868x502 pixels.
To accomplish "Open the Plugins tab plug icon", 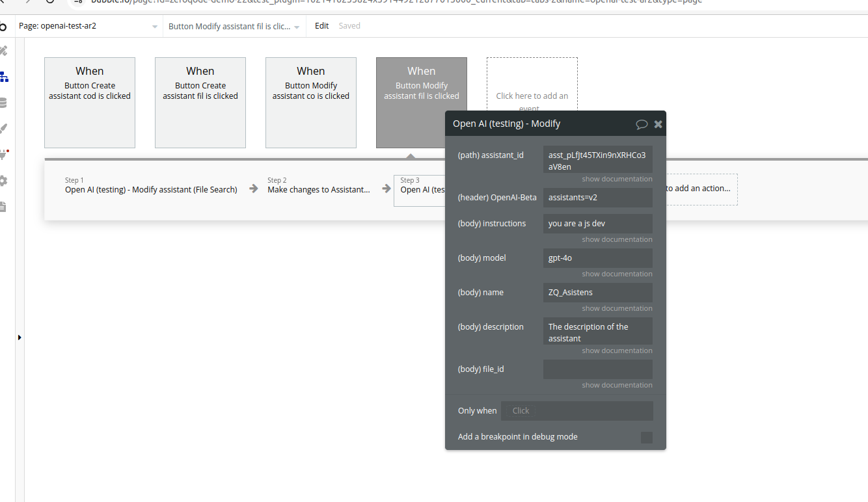I will 3,155.
